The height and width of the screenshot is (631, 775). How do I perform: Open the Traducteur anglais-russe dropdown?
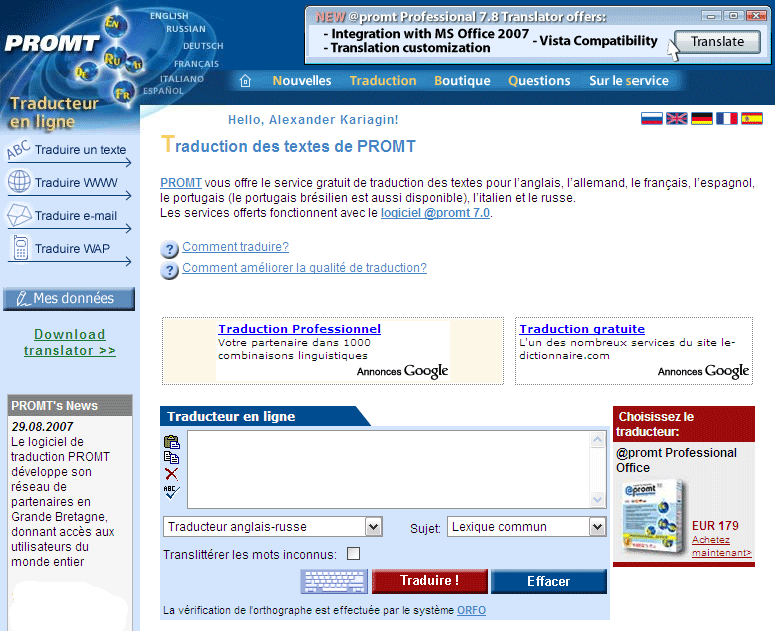pos(272,527)
